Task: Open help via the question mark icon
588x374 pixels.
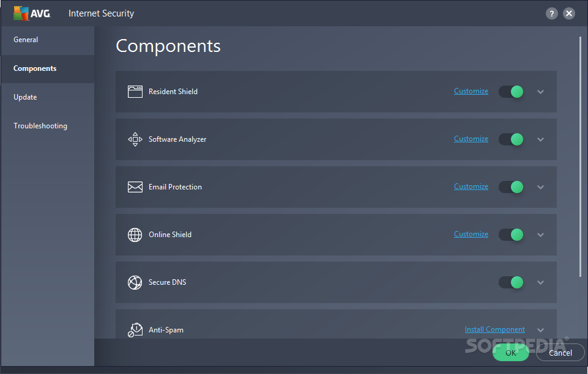Action: tap(552, 14)
